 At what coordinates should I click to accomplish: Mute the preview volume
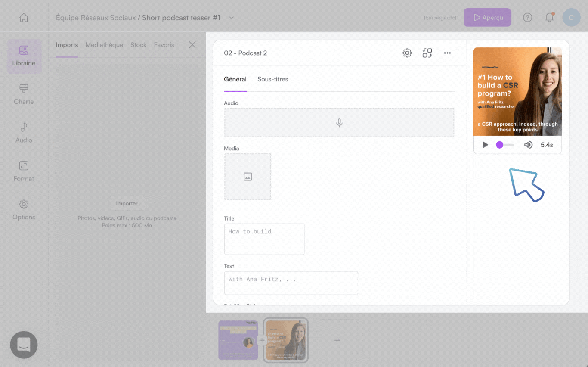[528, 145]
